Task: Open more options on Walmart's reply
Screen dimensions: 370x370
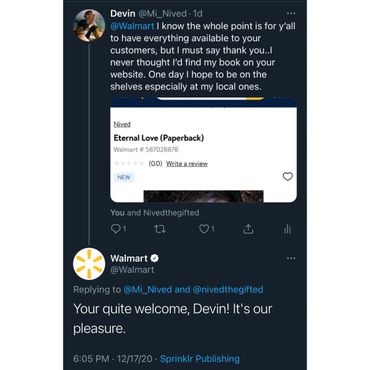Action: [x=291, y=258]
